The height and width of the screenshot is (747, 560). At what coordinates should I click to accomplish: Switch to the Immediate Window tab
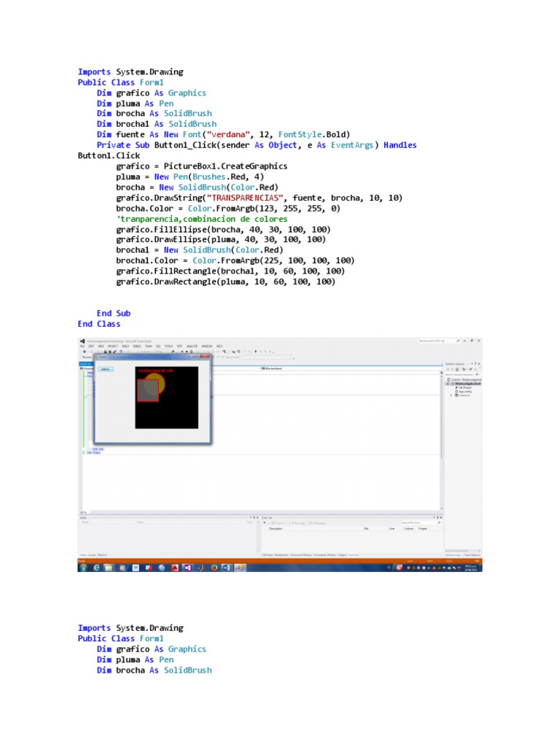click(325, 555)
